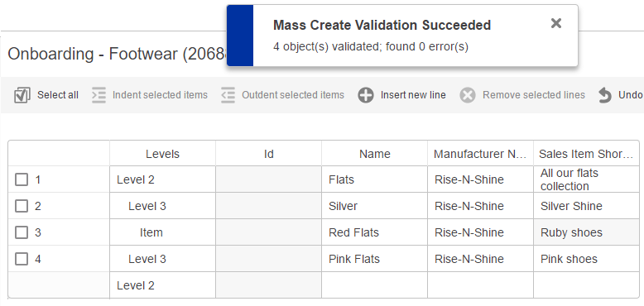Viewport: 644px width, 306px height.
Task: Dismiss the Mass Create Validation notification
Action: tap(556, 23)
